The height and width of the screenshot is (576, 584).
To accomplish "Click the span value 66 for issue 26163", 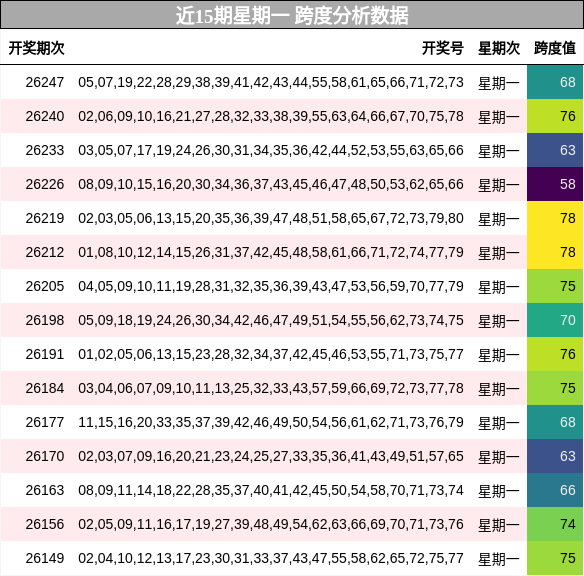I will pyautogui.click(x=555, y=490).
